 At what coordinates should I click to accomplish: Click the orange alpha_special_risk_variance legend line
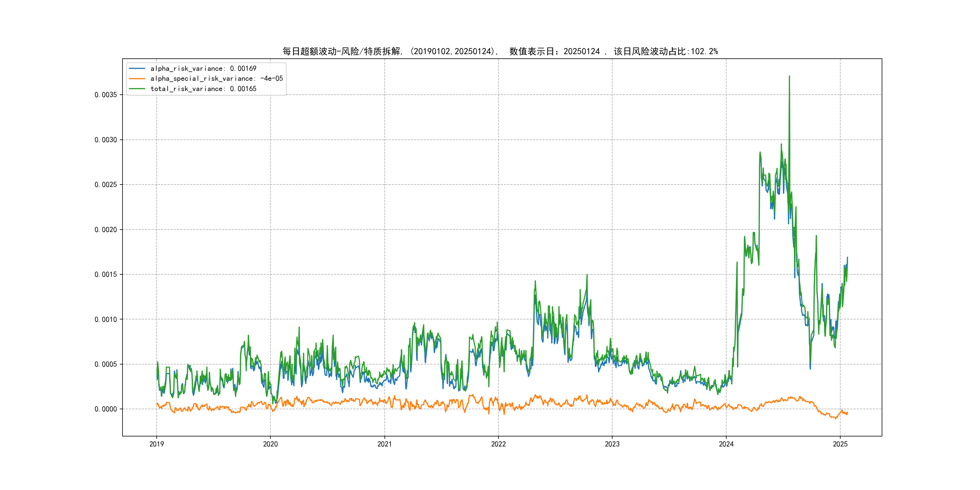click(x=137, y=79)
